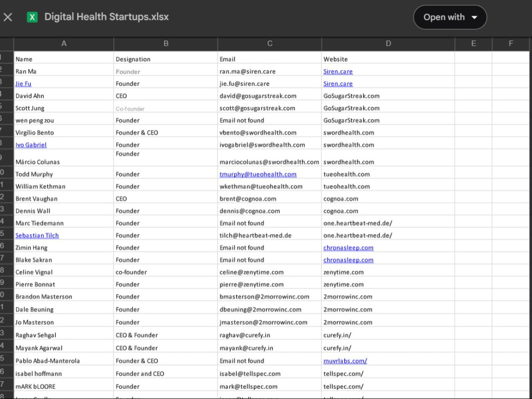Click the email david@gosugarstreak.com
Image resolution: width=532 pixels, height=399 pixels.
(258, 96)
